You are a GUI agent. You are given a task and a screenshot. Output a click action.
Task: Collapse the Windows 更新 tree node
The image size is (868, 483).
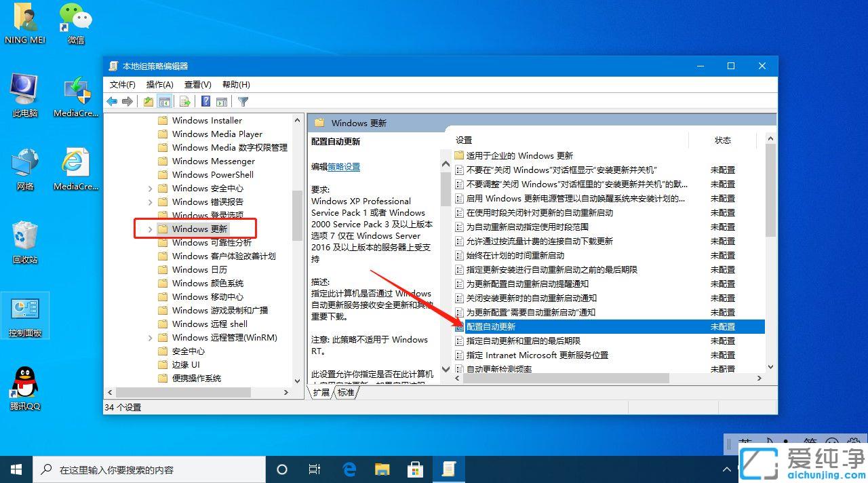point(151,229)
